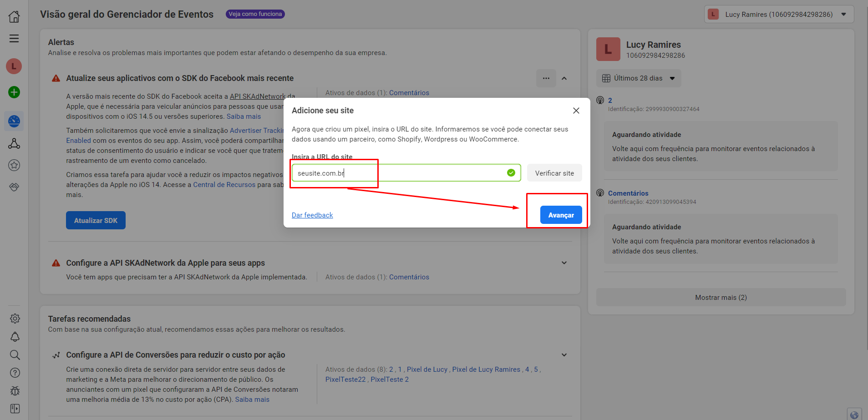Open Comentários data source in right panel
This screenshot has height=420, width=868.
click(628, 193)
